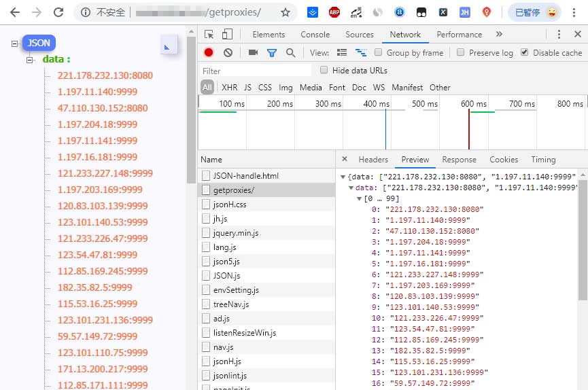Bookmark this page with the star icon
This screenshot has height=390, width=588.
[286, 12]
